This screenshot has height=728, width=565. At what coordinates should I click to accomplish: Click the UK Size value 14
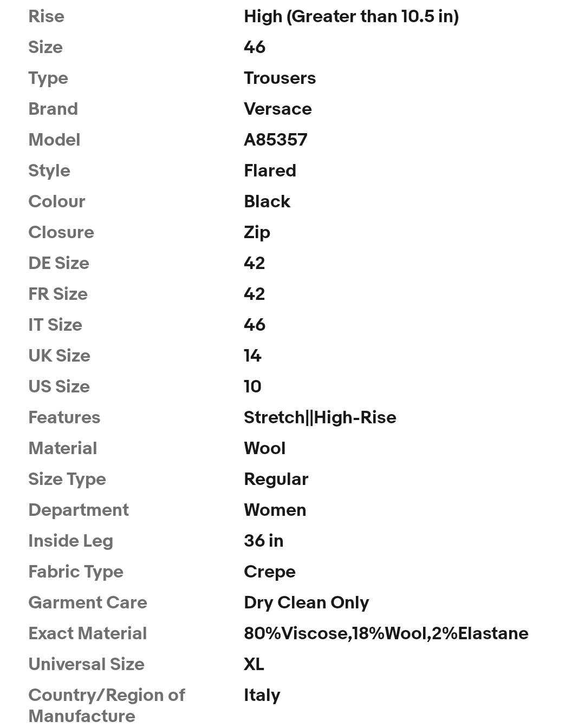tap(252, 356)
